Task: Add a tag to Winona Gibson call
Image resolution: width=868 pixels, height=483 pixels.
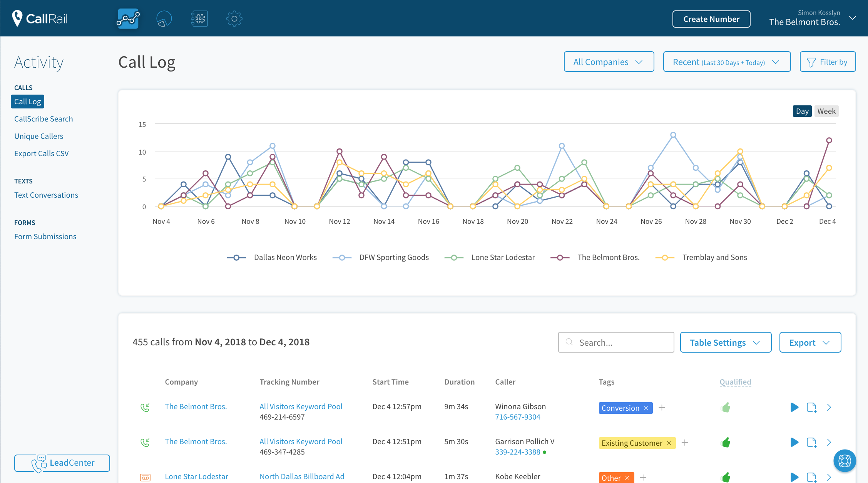Action: click(x=662, y=408)
